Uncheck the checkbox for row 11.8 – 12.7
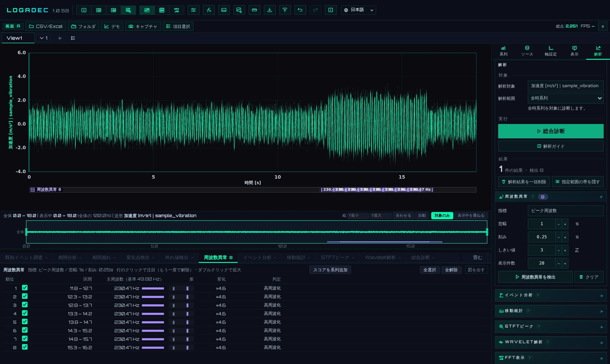Viewport: 610px width, 364px height. pyautogui.click(x=25, y=288)
